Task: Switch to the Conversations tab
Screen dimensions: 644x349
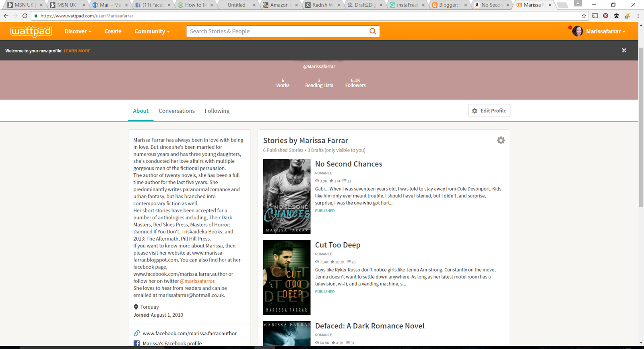Action: tap(176, 111)
